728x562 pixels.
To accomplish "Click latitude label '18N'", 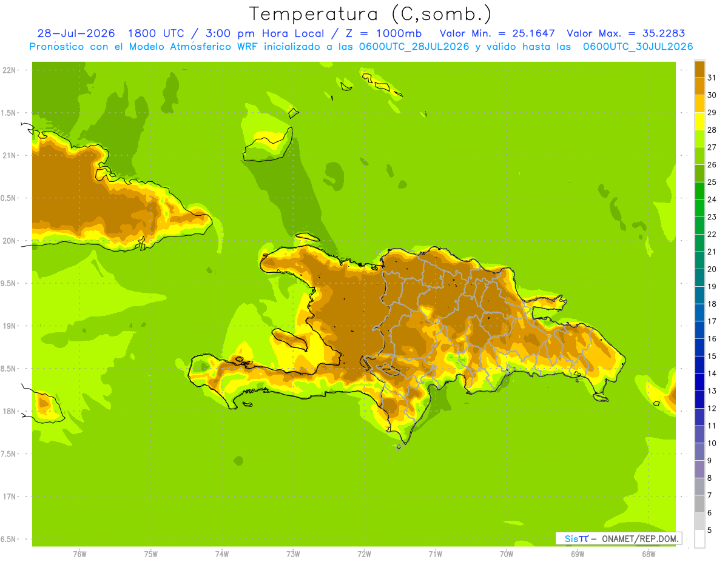I will pyautogui.click(x=9, y=411).
